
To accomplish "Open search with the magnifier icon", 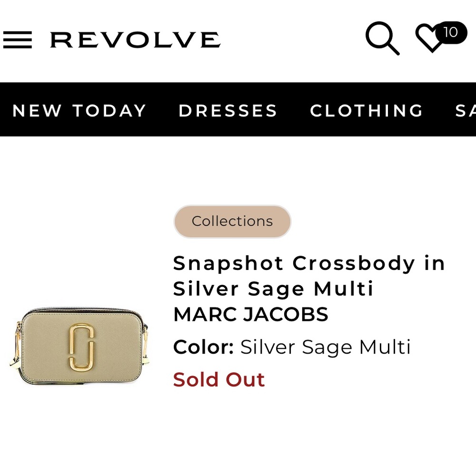I will (x=382, y=38).
